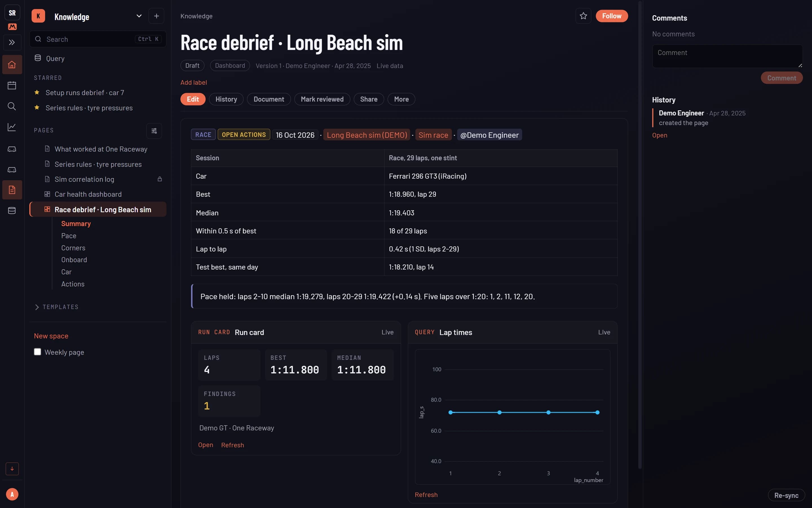Click the SR workspace logo

click(12, 13)
